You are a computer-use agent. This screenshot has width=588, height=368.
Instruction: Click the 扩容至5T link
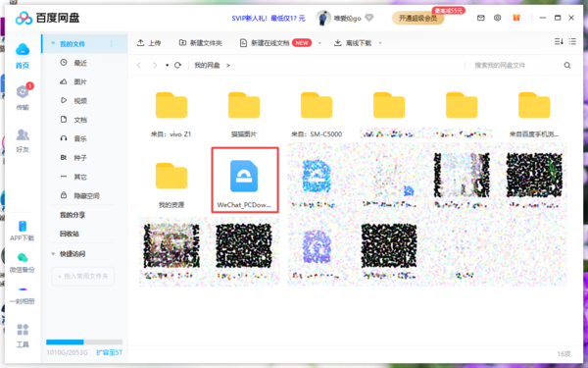coord(109,352)
